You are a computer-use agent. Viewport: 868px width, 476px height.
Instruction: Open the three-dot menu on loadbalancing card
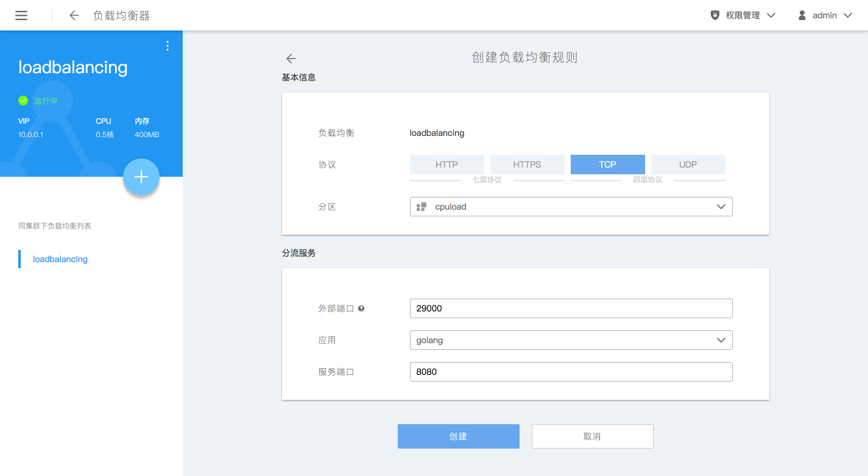168,46
